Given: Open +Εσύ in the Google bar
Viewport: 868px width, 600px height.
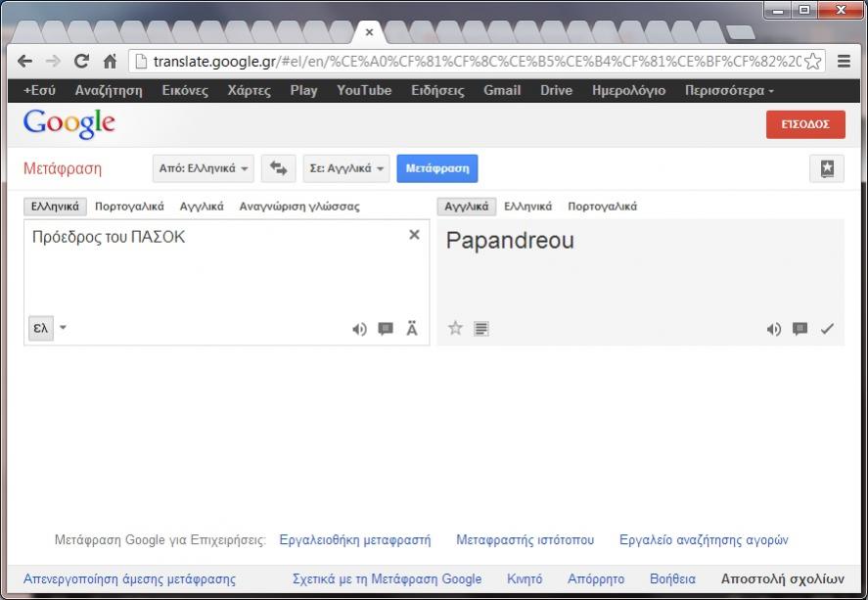Looking at the screenshot, I should tap(40, 90).
